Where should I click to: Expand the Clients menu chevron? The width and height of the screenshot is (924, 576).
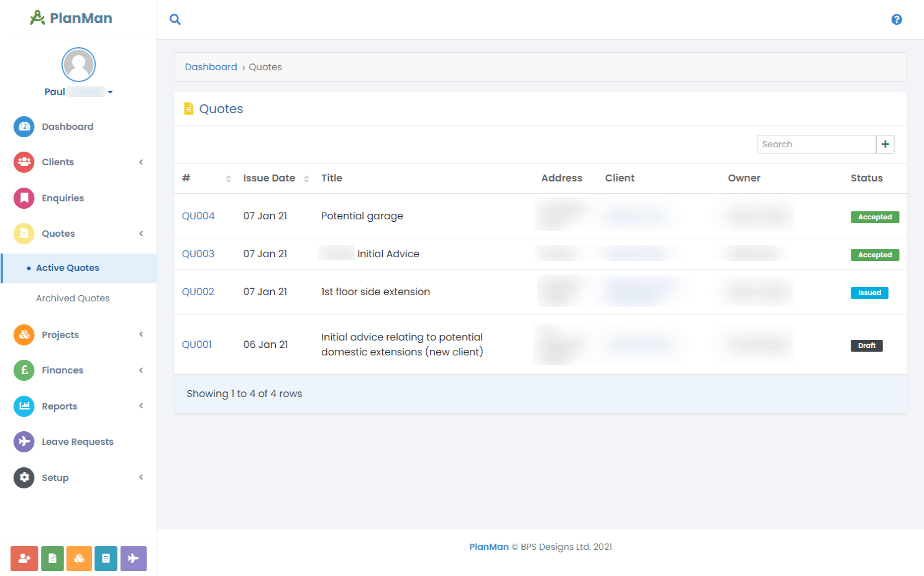pyautogui.click(x=141, y=162)
